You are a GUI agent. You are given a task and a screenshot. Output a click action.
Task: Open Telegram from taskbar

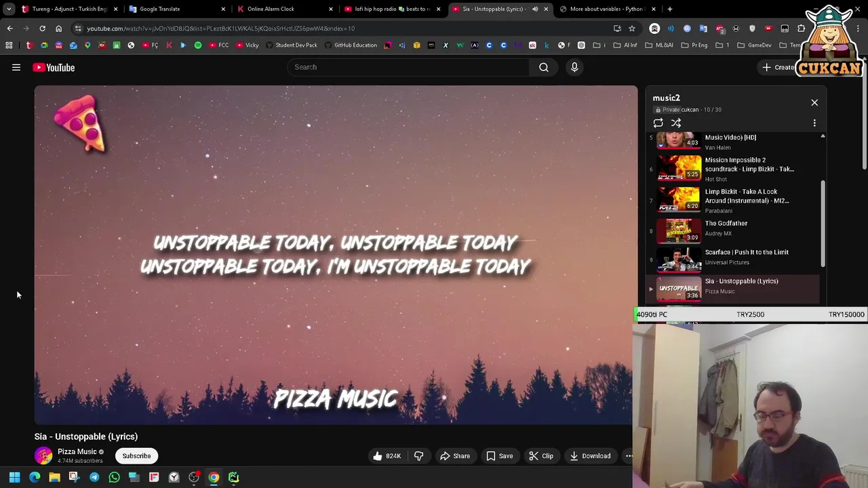pos(94,477)
